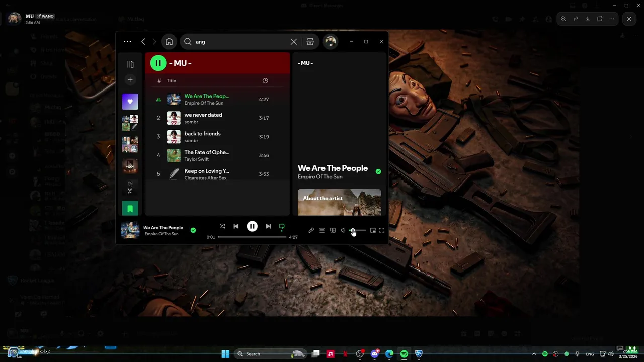This screenshot has width=644, height=362.
Task: Open connect to a device
Action: click(333, 230)
